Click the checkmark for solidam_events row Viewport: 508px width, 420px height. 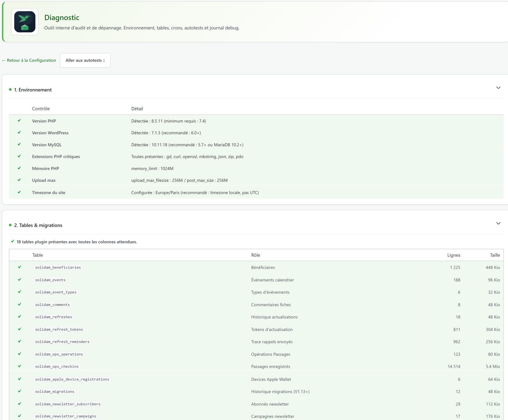click(x=20, y=280)
